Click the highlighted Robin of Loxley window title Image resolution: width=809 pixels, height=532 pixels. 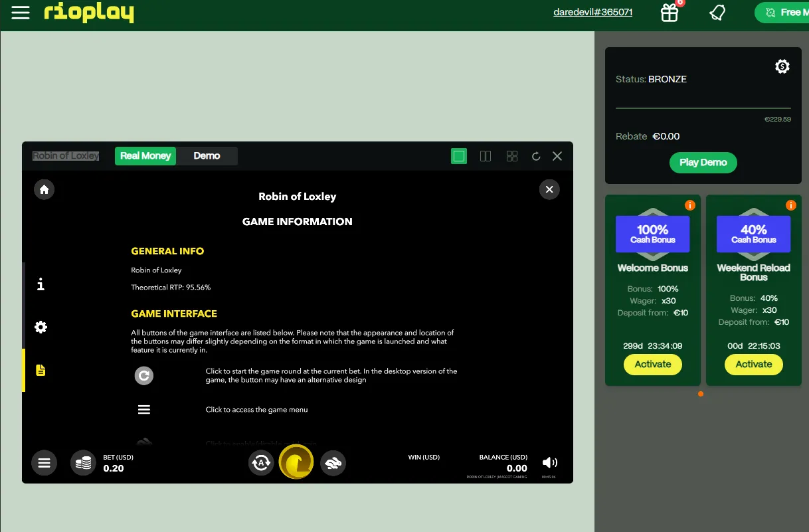click(x=66, y=156)
